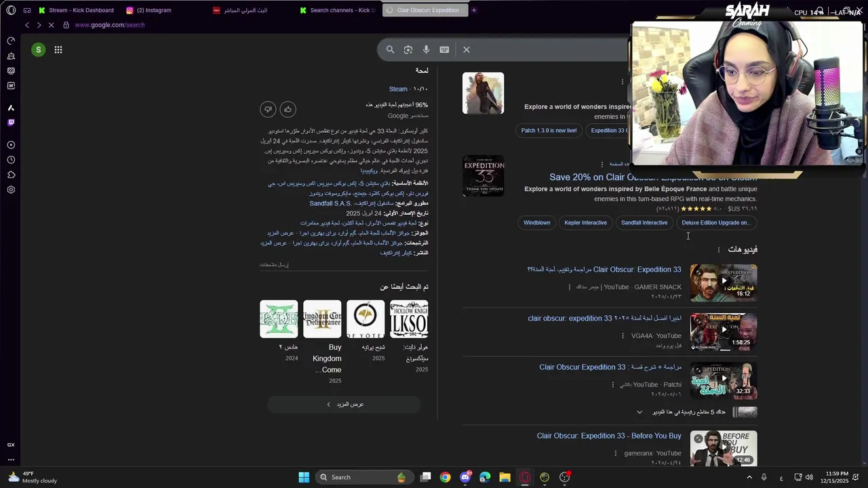Image resolution: width=868 pixels, height=488 pixels.
Task: Open the Google account avatar S
Action: point(38,49)
